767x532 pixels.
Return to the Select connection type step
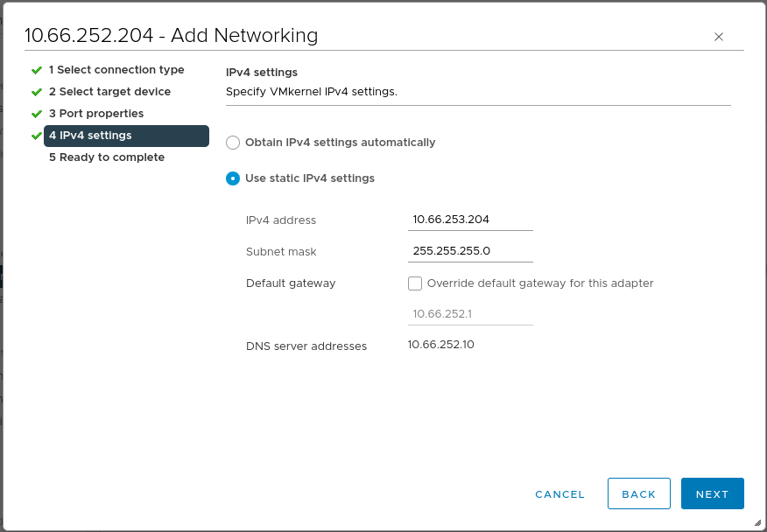pos(117,69)
